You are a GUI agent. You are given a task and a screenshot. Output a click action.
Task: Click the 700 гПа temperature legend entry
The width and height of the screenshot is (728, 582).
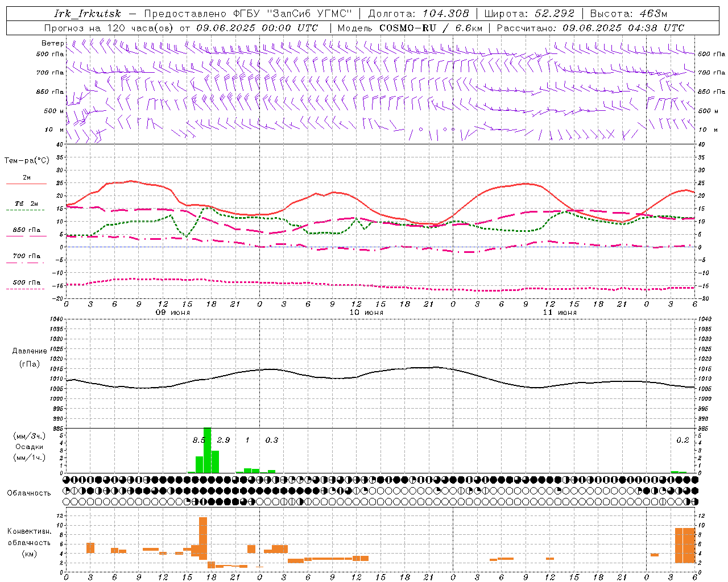[x=26, y=256]
